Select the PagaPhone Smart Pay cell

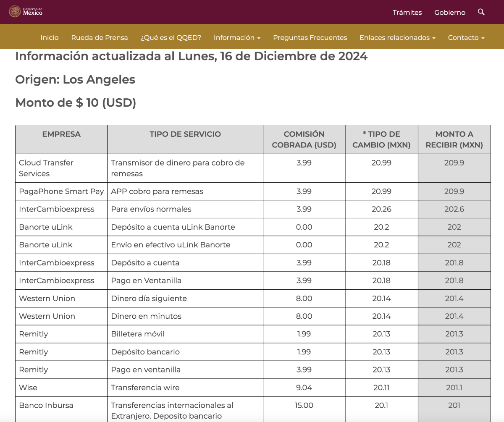tap(61, 191)
